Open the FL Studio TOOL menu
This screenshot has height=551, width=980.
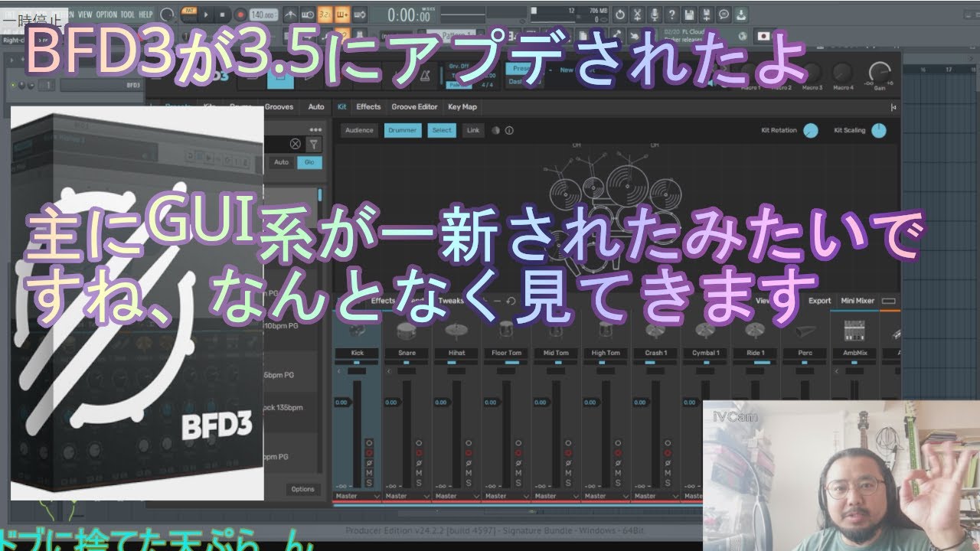tap(127, 15)
